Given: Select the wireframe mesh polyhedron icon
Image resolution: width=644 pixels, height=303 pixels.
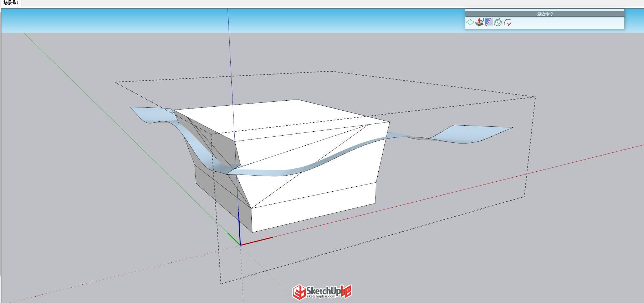Looking at the screenshot, I should pyautogui.click(x=498, y=22).
